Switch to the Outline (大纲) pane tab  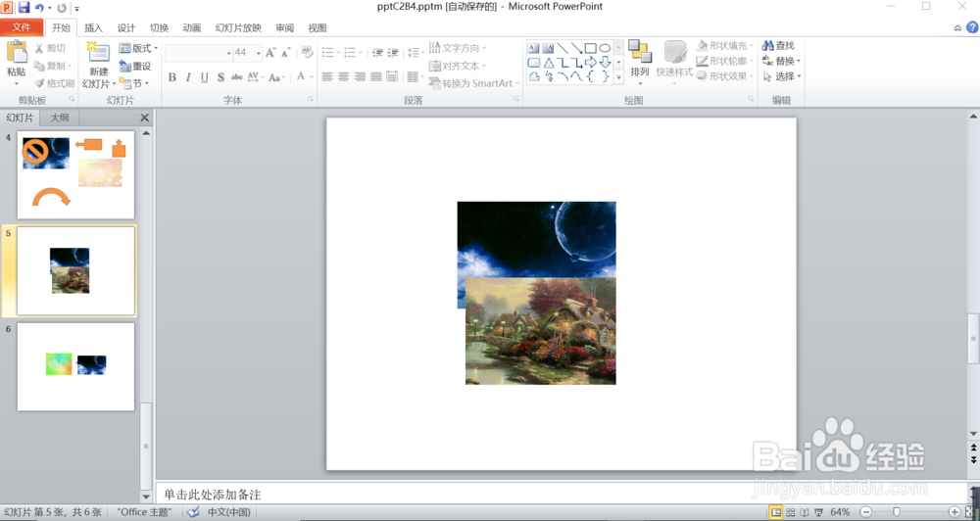coord(60,118)
